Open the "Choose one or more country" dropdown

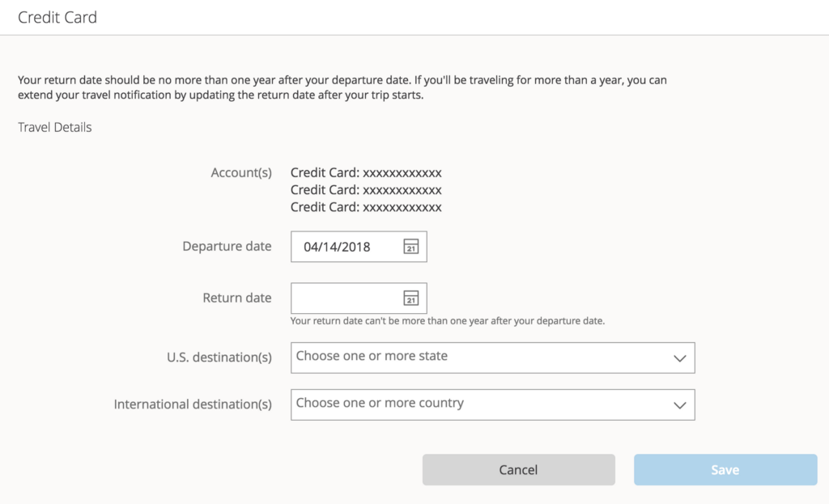coord(478,404)
